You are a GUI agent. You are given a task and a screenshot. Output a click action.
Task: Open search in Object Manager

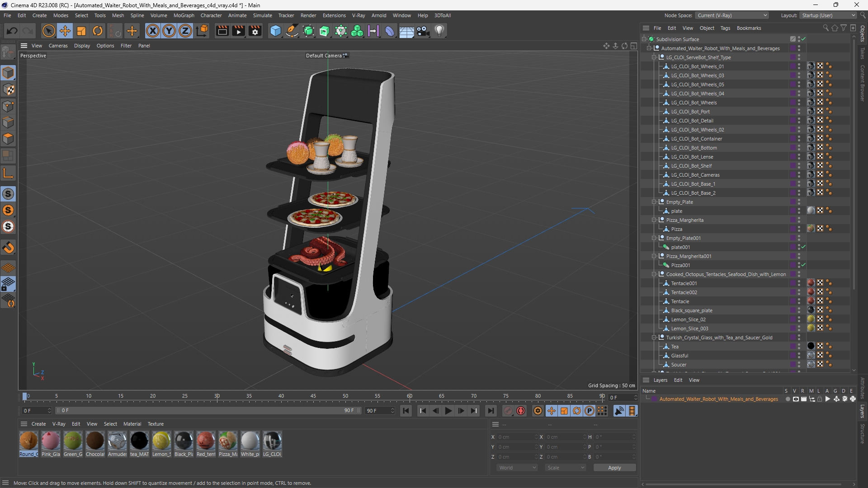(826, 28)
